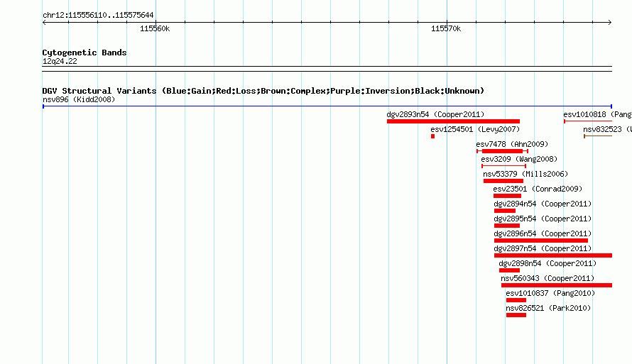Image resolution: width=632 pixels, height=364 pixels.
Task: Click the red dgv2895n54 bar
Action: click(507, 226)
